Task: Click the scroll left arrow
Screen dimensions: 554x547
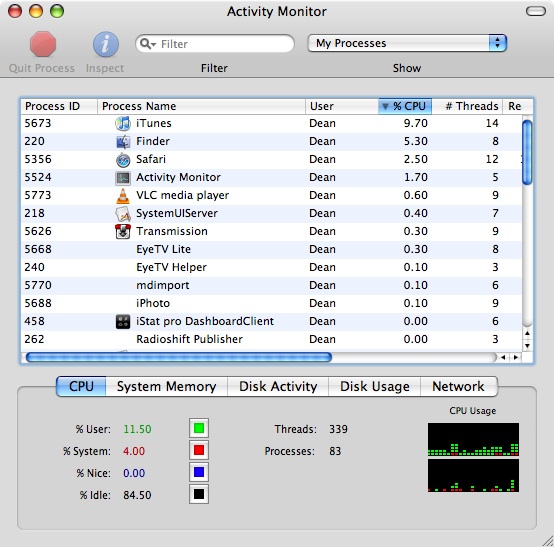Action: coord(503,357)
